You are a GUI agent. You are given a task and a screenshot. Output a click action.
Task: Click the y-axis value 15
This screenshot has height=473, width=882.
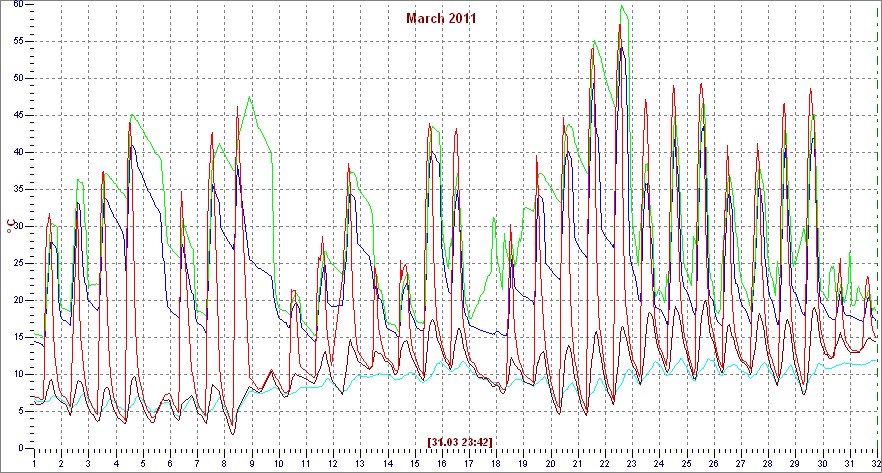18,337
